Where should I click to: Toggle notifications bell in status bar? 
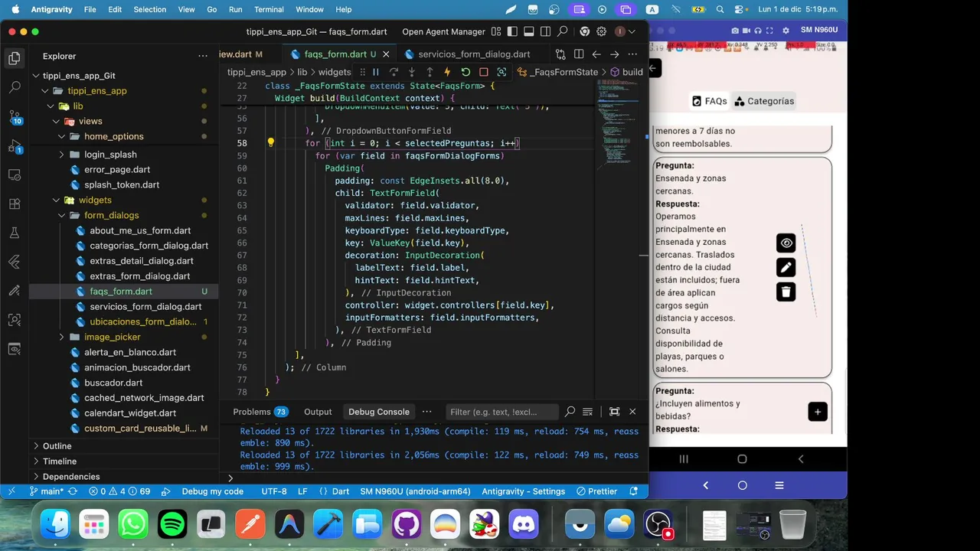(x=633, y=491)
